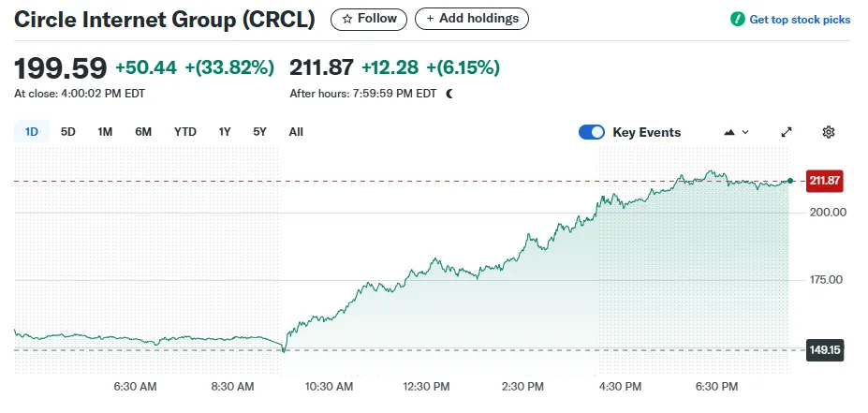The height and width of the screenshot is (413, 868).
Task: Open the chart type dropdown
Action: point(737,132)
